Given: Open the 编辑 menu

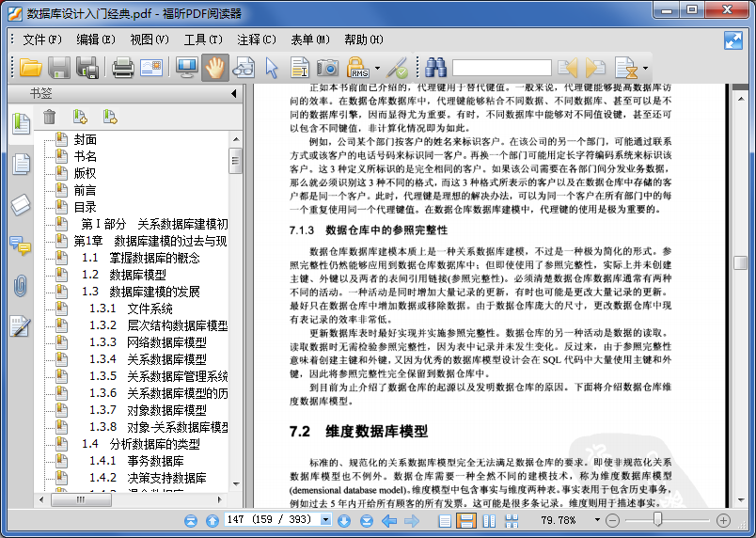Looking at the screenshot, I should (x=96, y=40).
